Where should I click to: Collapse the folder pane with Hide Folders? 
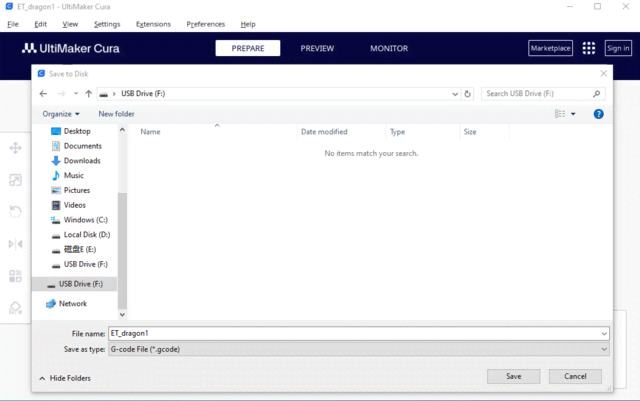coord(64,378)
